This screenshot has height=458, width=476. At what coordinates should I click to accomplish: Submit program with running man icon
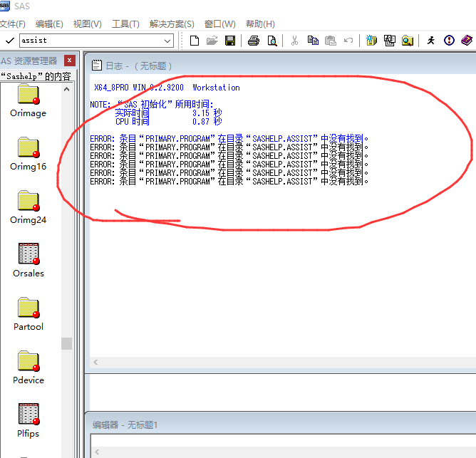431,41
